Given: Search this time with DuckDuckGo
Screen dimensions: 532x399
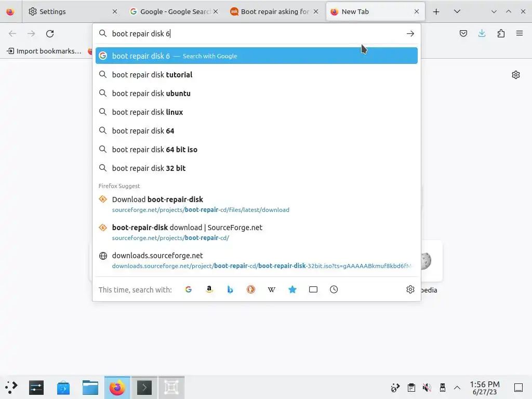Looking at the screenshot, I should click(251, 289).
